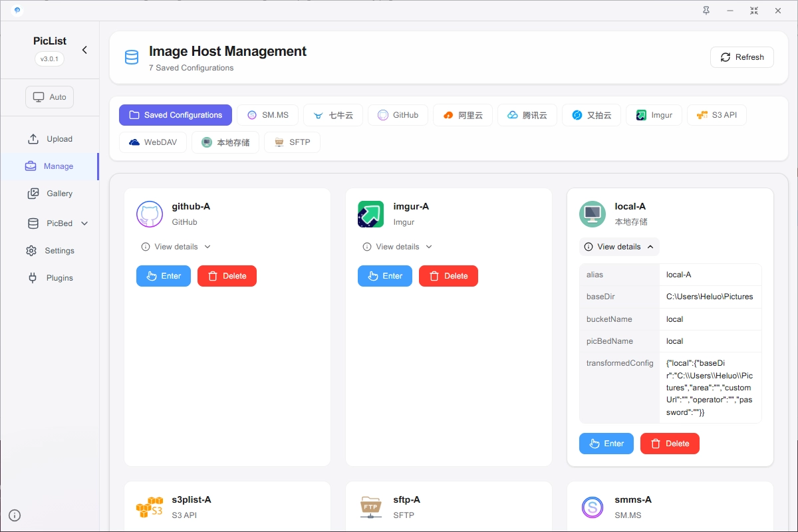This screenshot has width=798, height=532.
Task: Open the Plugins page
Action: tap(50, 278)
